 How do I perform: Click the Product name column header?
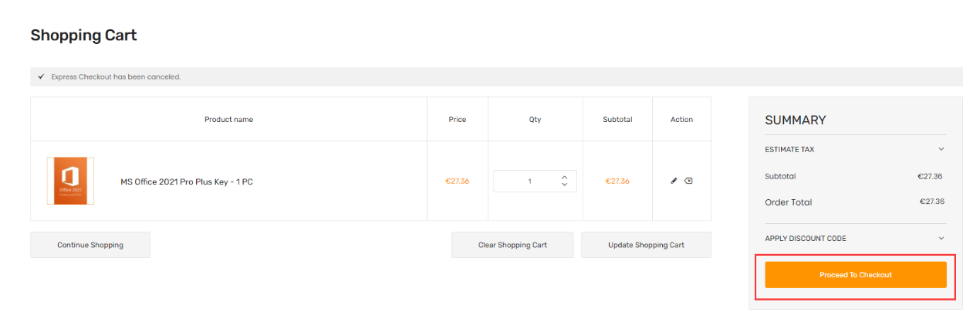[x=228, y=120]
